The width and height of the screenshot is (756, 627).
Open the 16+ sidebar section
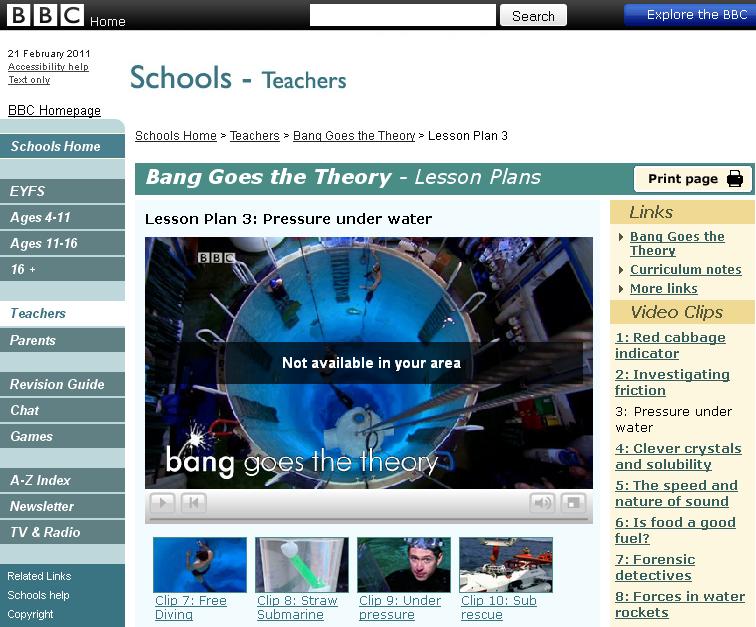coord(62,269)
